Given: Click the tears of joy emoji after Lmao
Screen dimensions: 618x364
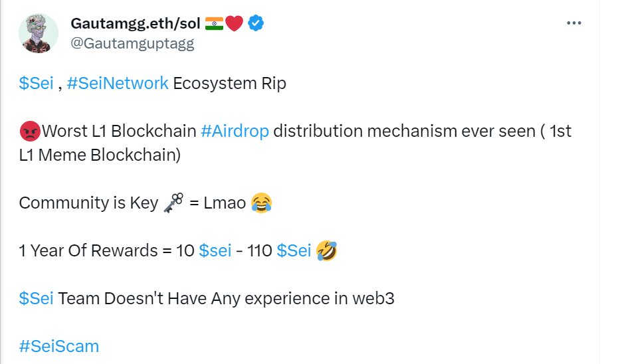Looking at the screenshot, I should 261,203.
